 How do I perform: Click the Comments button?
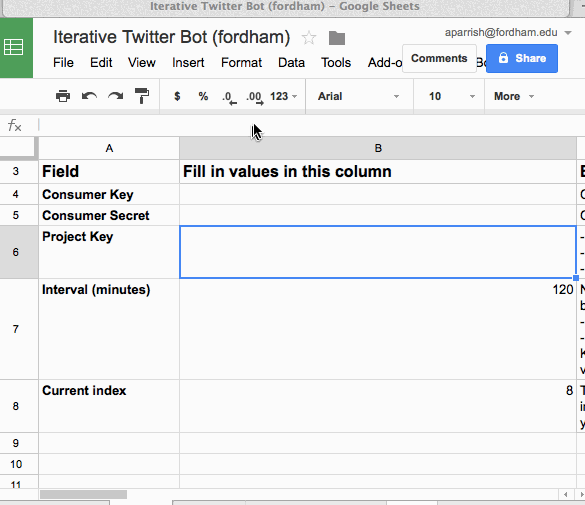pos(439,59)
